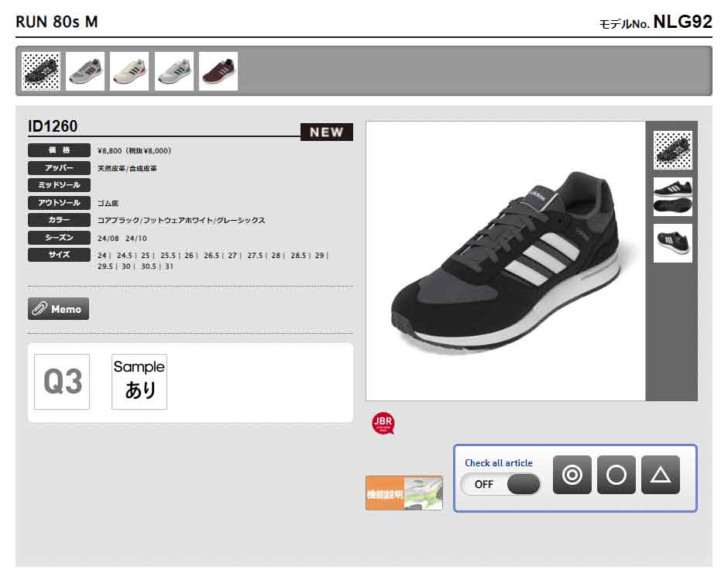
Task: Click the Q3 quarter badge
Action: pyautogui.click(x=62, y=382)
